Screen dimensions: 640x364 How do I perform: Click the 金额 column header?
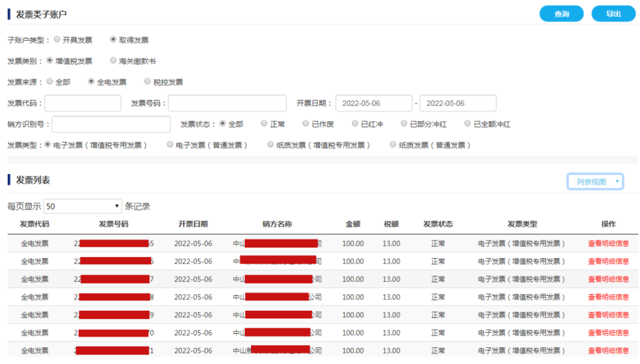coord(353,224)
